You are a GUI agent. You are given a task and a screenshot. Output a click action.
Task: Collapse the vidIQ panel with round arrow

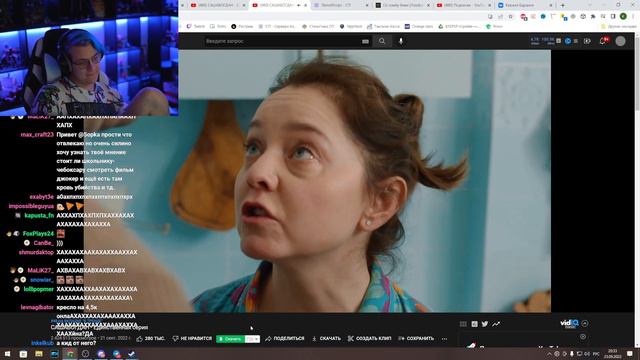click(x=585, y=323)
